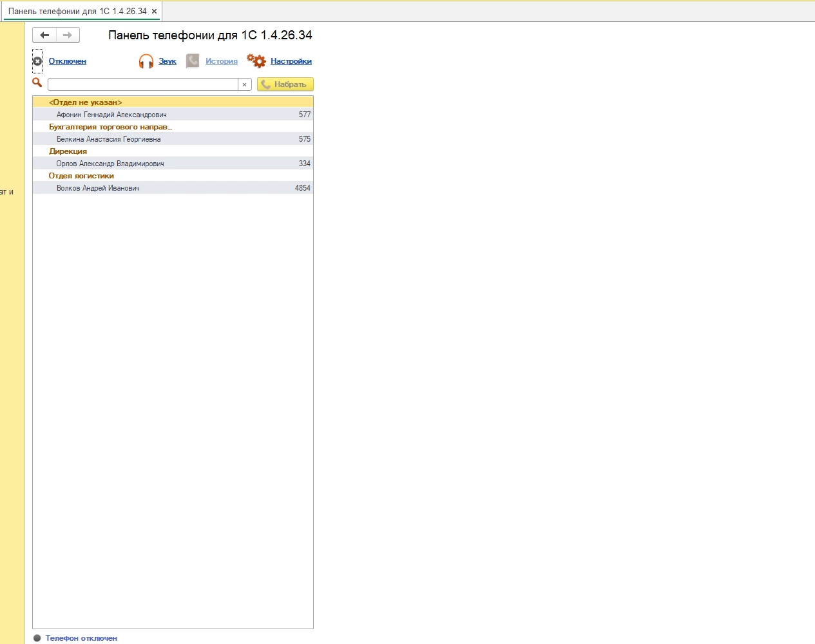
Task: Select the Бухгалтерия торгового направ... group
Action: tap(173, 127)
